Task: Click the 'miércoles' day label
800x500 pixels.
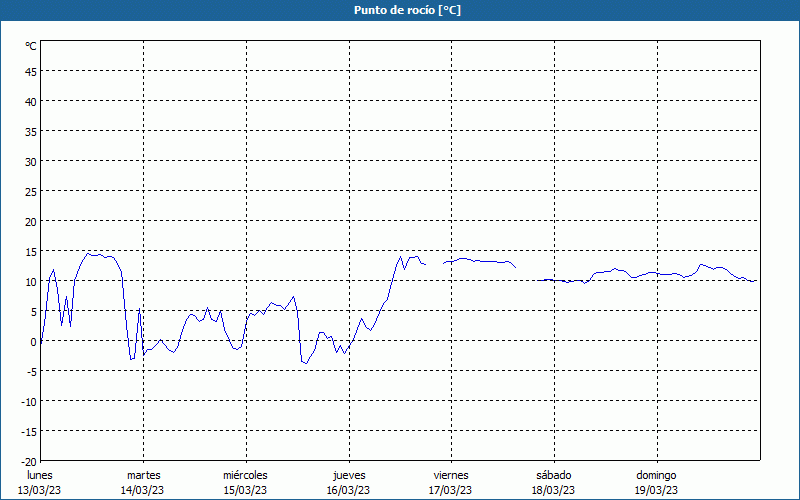Action: (245, 475)
